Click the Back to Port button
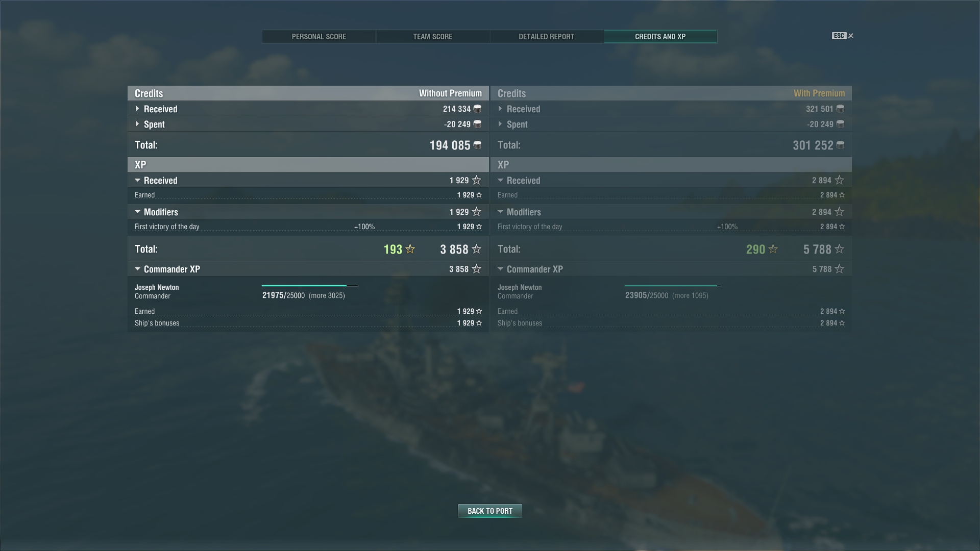This screenshot has width=980, height=551. coord(490,511)
